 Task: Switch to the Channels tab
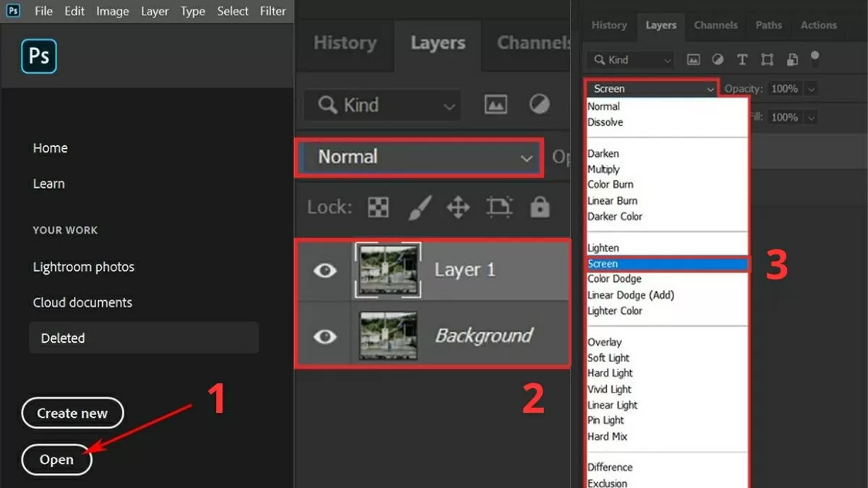click(715, 25)
